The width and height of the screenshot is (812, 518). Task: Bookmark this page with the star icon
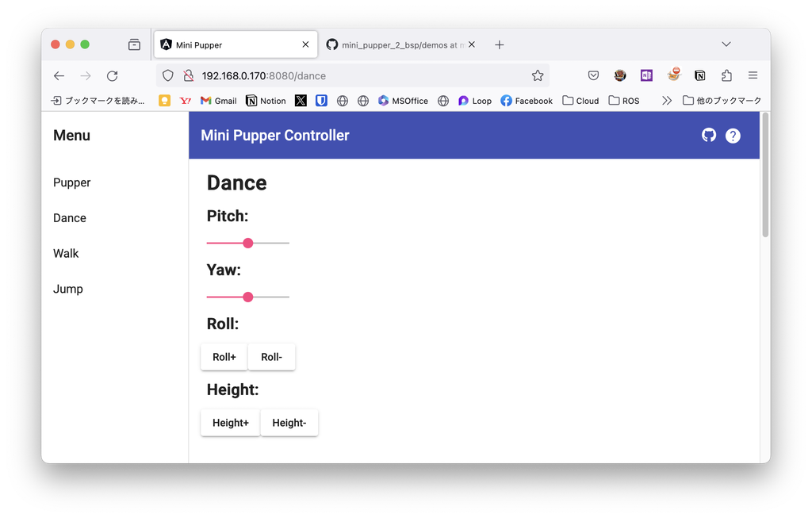point(538,76)
